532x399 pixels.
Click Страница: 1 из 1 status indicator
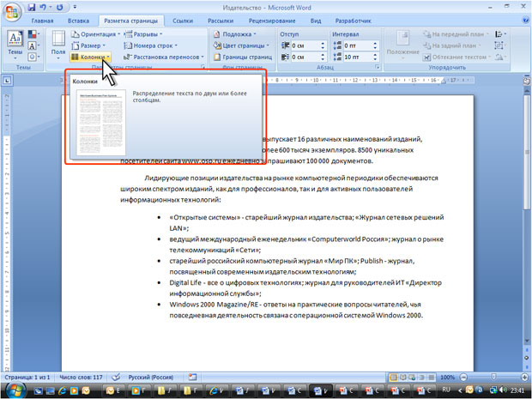[27, 378]
